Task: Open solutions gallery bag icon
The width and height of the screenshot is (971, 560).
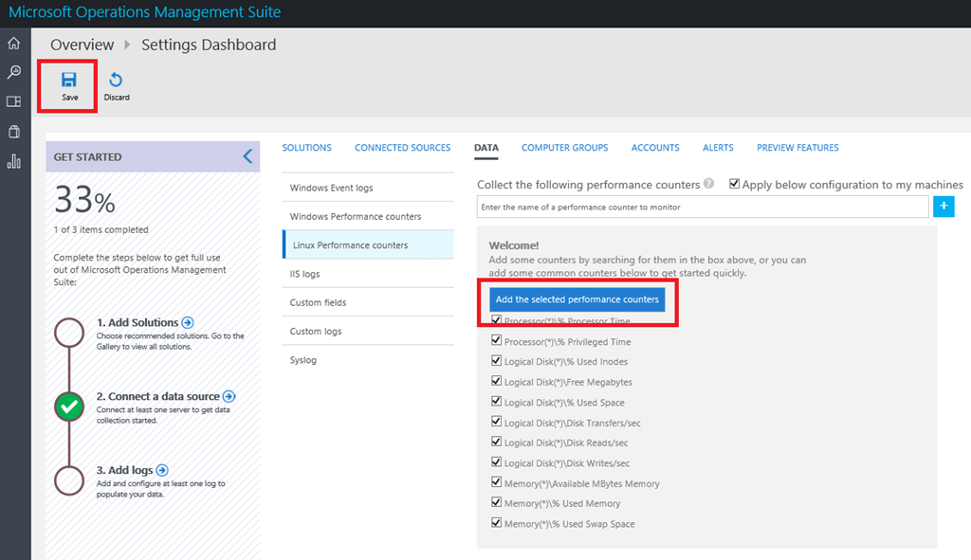Action: pyautogui.click(x=13, y=131)
